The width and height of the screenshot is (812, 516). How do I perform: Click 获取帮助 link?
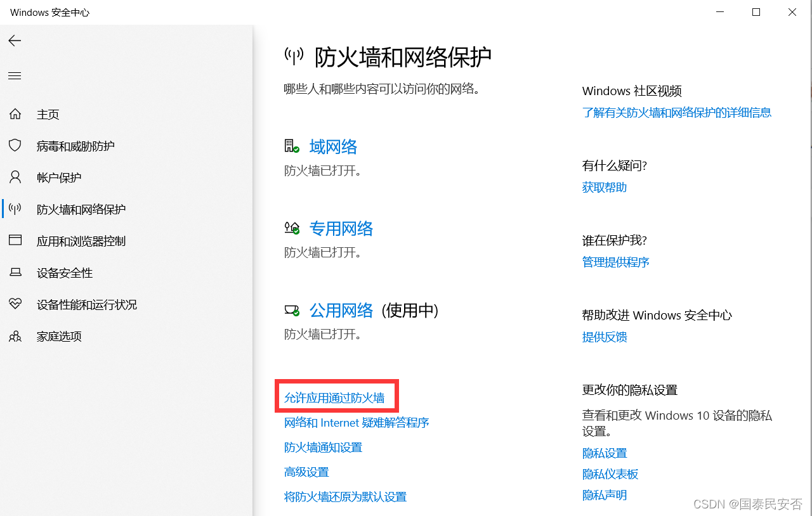[605, 188]
